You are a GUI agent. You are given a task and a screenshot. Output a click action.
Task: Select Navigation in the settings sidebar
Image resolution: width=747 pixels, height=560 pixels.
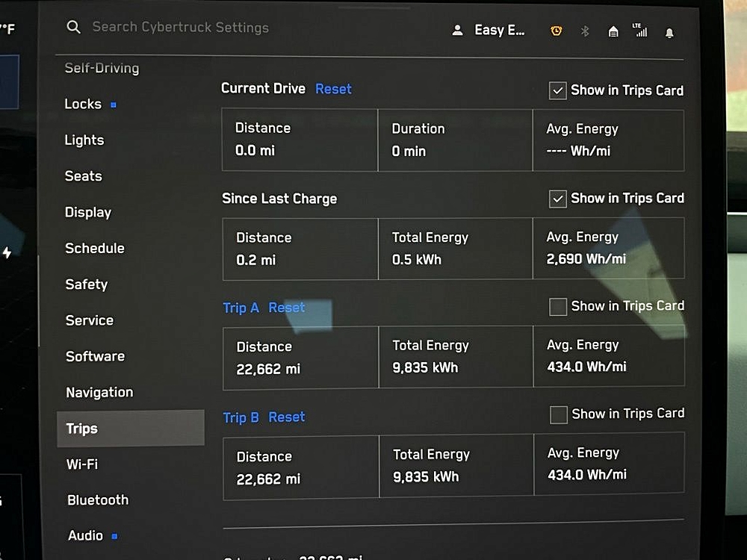[x=99, y=392]
